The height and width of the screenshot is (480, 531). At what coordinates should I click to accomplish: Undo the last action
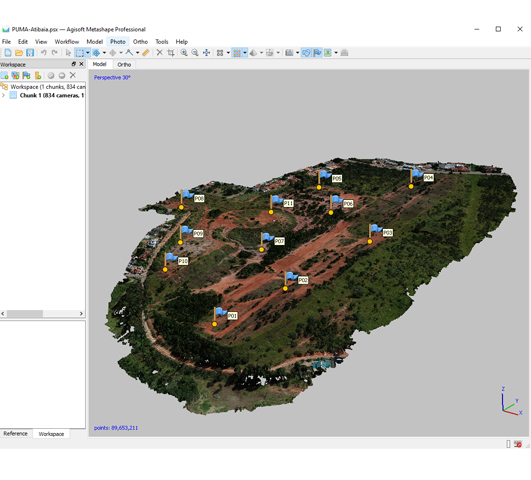click(x=43, y=53)
